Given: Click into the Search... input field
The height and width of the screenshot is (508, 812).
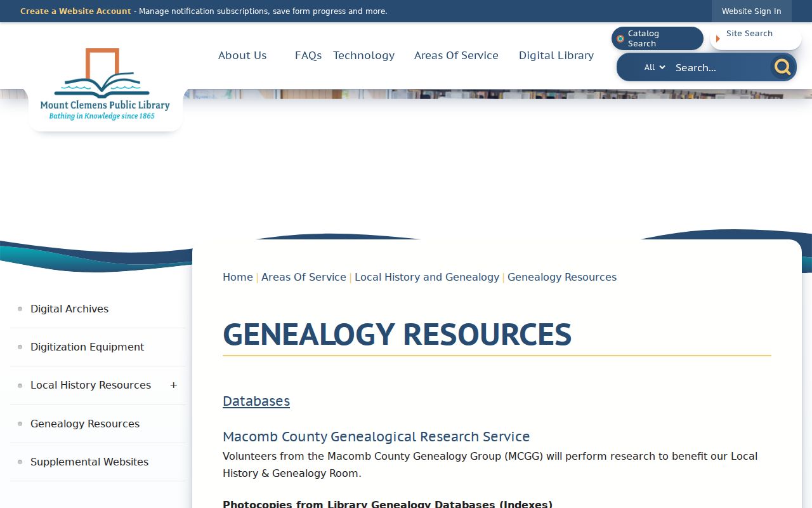Looking at the screenshot, I should point(720,67).
